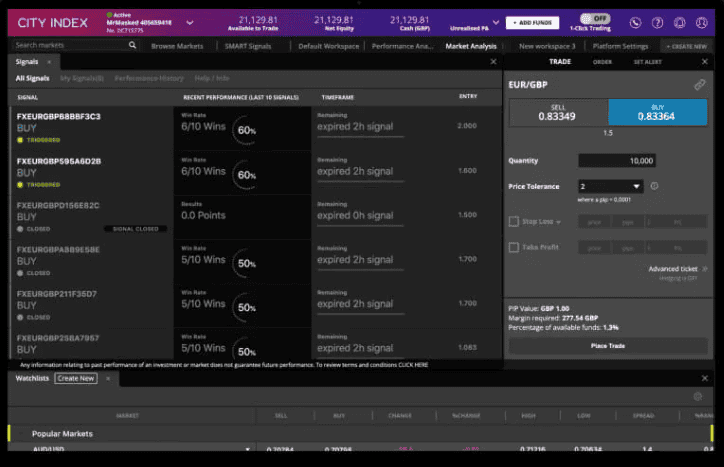Open the SMART Signals tab

[248, 46]
